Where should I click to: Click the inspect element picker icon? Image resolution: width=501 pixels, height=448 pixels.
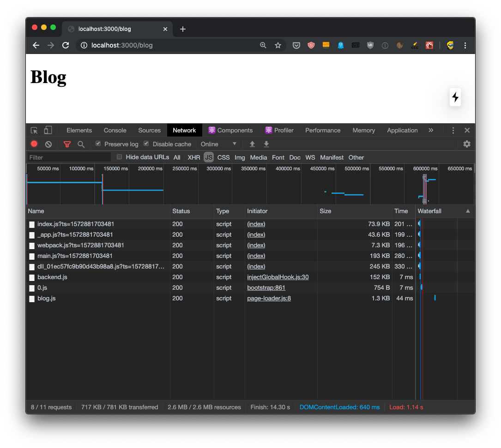[x=34, y=130]
